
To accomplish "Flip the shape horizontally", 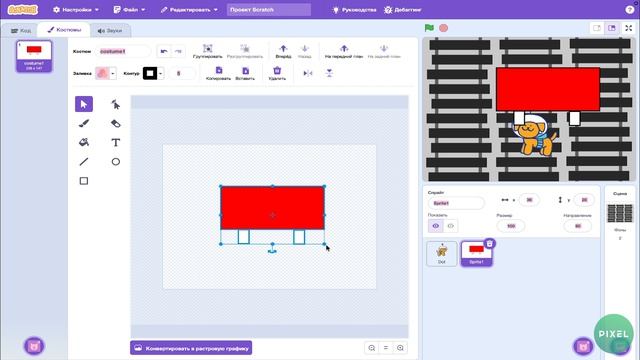I will click(308, 73).
